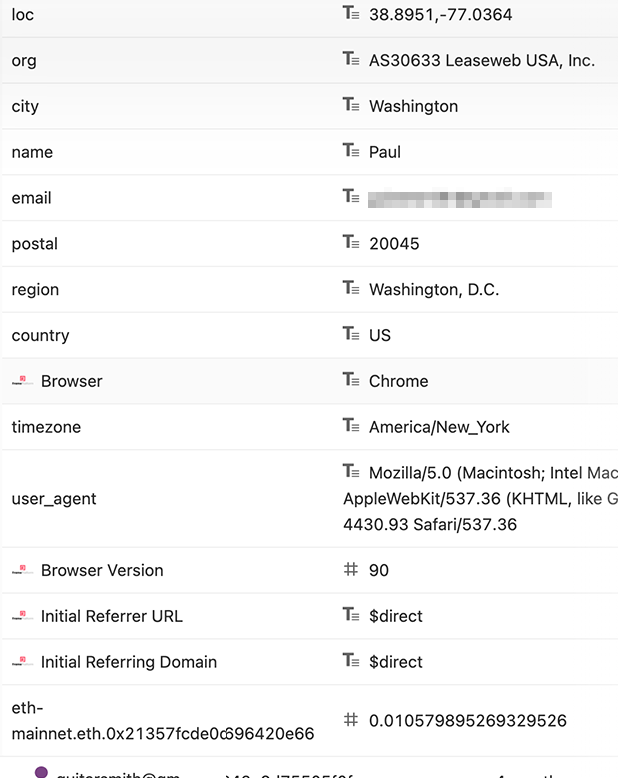Click the name value Paul
Screen dimensions: 618x778
tap(385, 152)
